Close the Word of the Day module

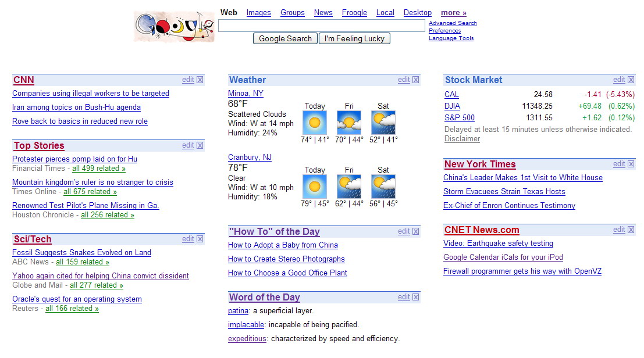click(415, 297)
